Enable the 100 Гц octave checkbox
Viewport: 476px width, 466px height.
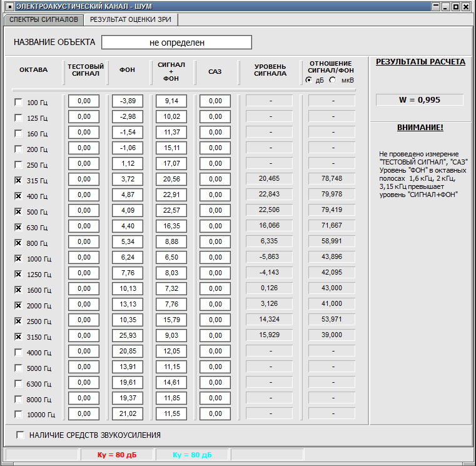tap(18, 102)
